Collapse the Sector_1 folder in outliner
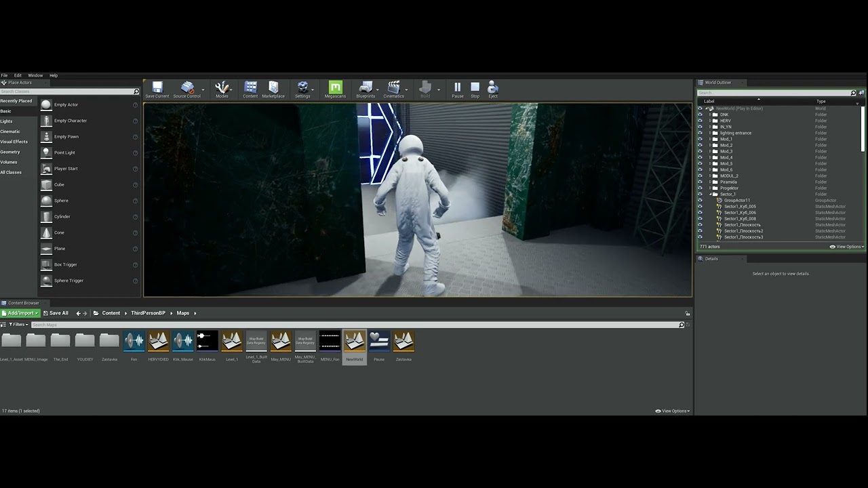The height and width of the screenshot is (488, 868). pyautogui.click(x=710, y=195)
